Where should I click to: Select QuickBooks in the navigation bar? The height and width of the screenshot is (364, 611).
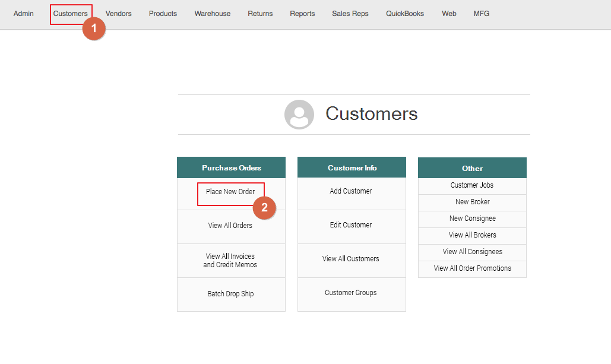pyautogui.click(x=404, y=14)
